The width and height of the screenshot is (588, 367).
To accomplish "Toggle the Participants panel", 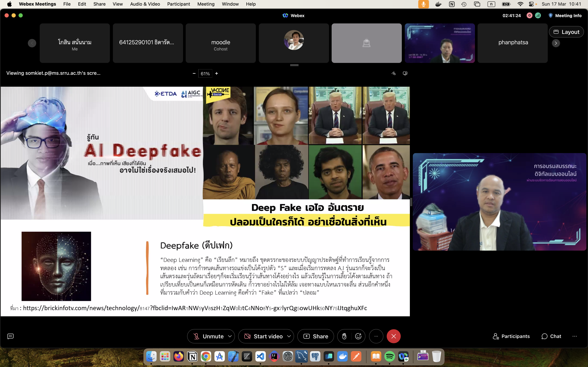I will pyautogui.click(x=511, y=336).
